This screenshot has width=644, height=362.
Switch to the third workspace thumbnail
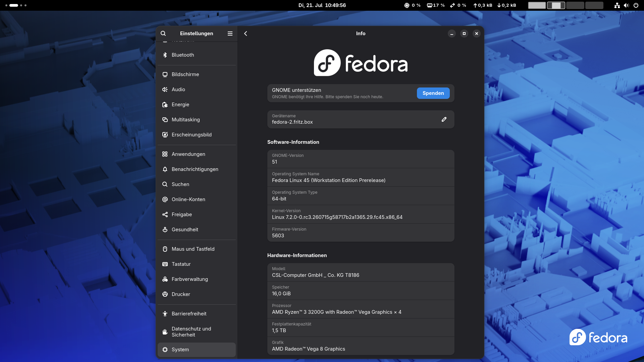[575, 5]
